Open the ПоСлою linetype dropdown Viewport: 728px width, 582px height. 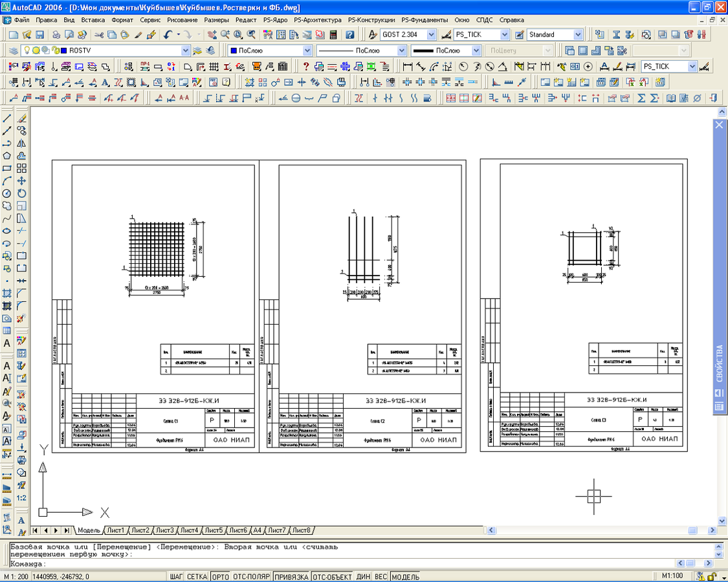click(402, 50)
